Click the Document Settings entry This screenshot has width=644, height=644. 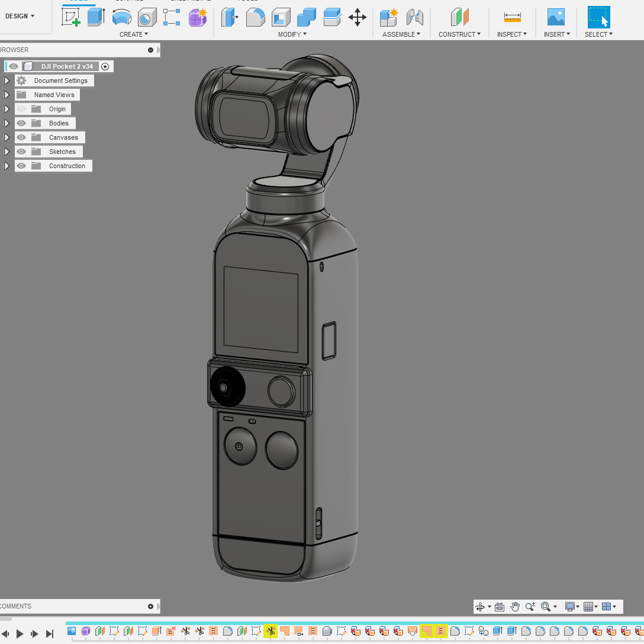tap(60, 80)
